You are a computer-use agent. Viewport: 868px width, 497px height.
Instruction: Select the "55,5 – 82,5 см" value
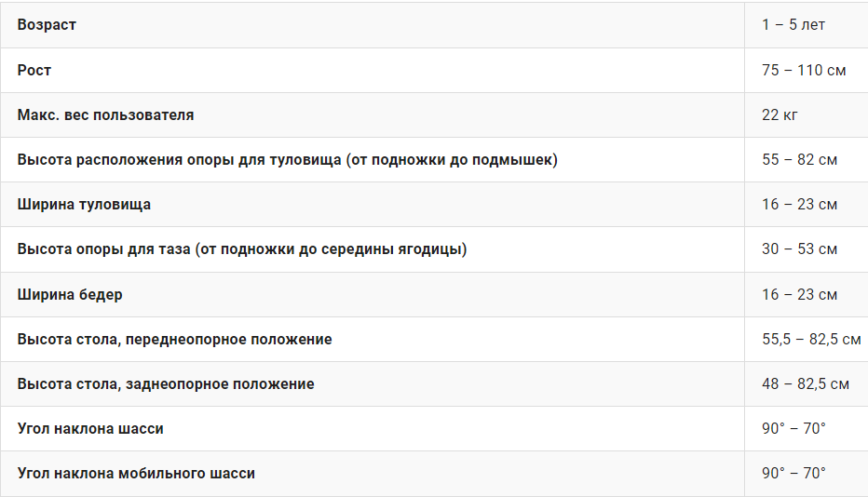(811, 340)
